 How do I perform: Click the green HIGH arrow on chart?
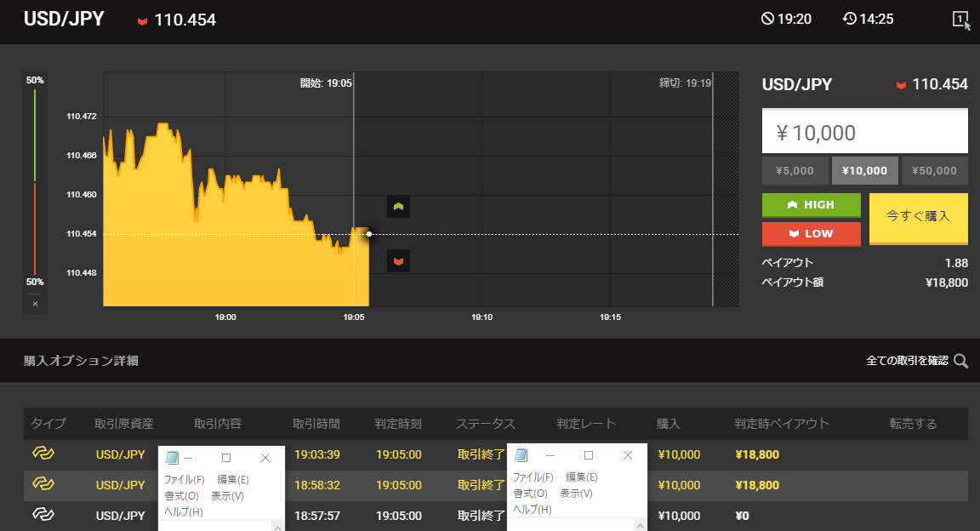[x=398, y=207]
